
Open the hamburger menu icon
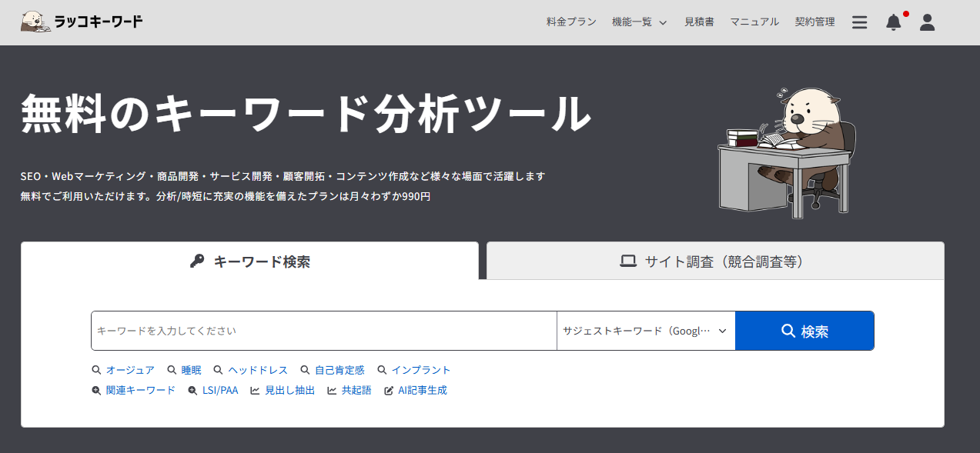coord(859,22)
